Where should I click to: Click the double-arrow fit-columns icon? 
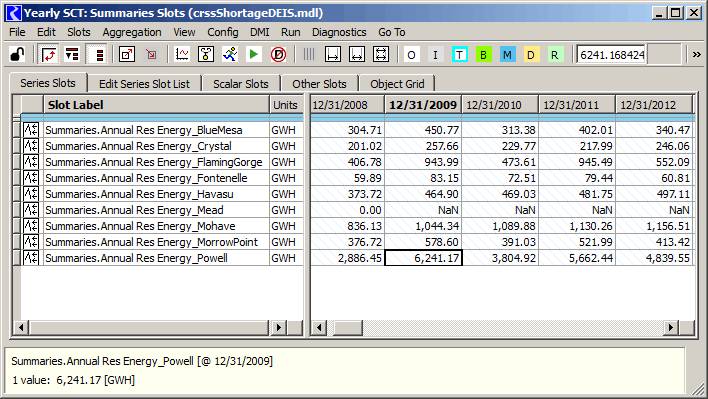pyautogui.click(x=357, y=55)
